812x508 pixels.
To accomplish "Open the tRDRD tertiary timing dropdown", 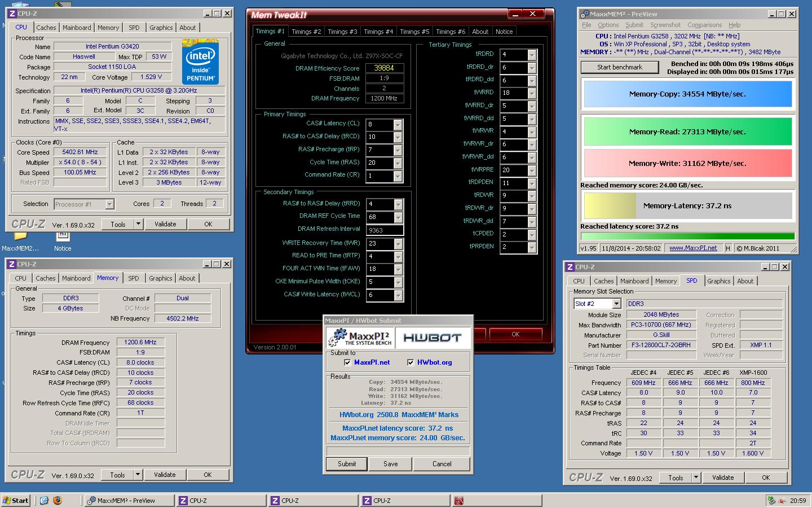I will coord(532,55).
